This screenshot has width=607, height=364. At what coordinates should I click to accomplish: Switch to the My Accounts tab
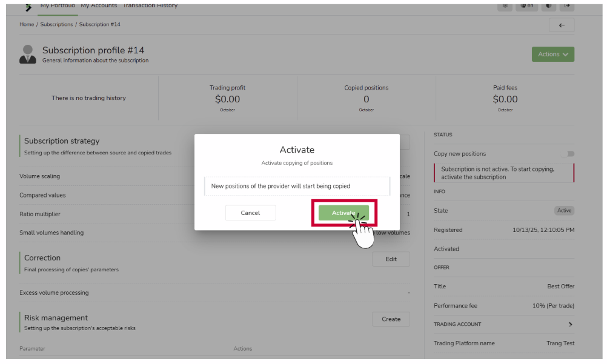(99, 5)
